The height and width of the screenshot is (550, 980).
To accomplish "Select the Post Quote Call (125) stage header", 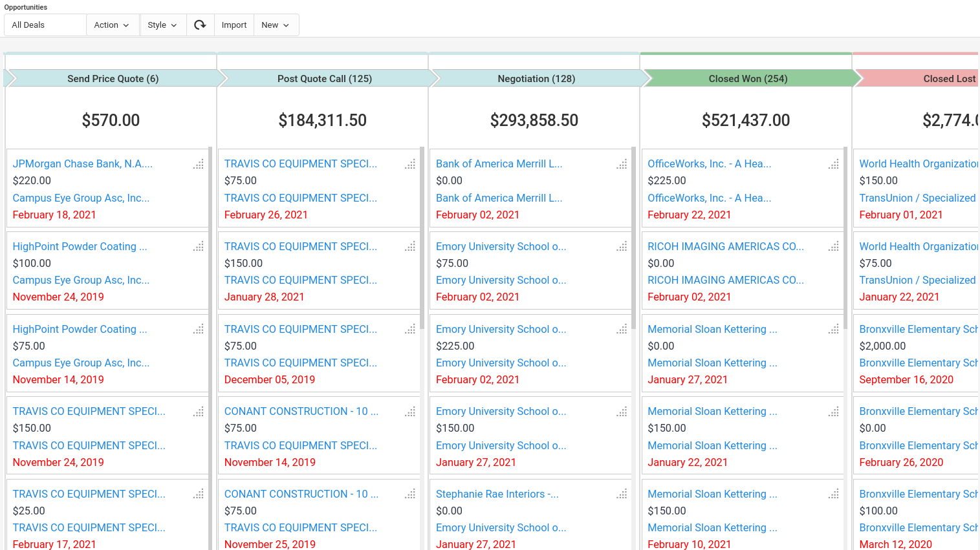I will tap(325, 78).
